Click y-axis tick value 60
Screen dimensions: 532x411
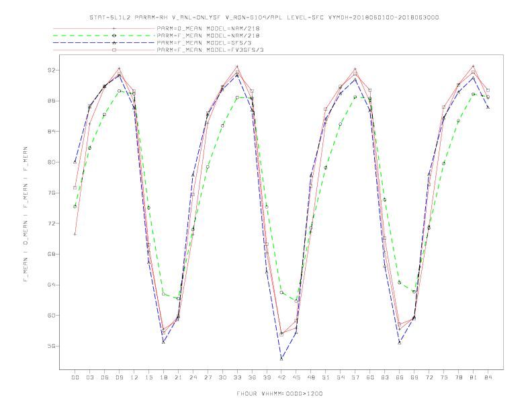51,316
